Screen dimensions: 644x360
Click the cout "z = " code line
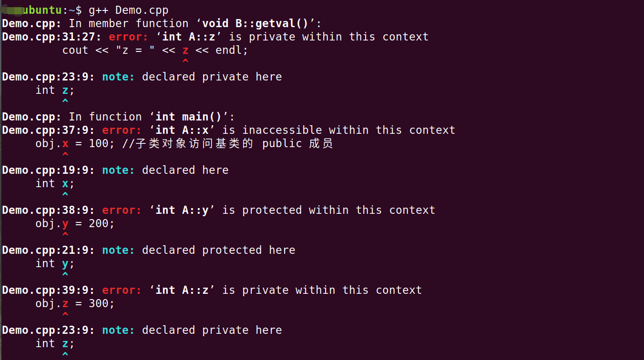pos(155,50)
